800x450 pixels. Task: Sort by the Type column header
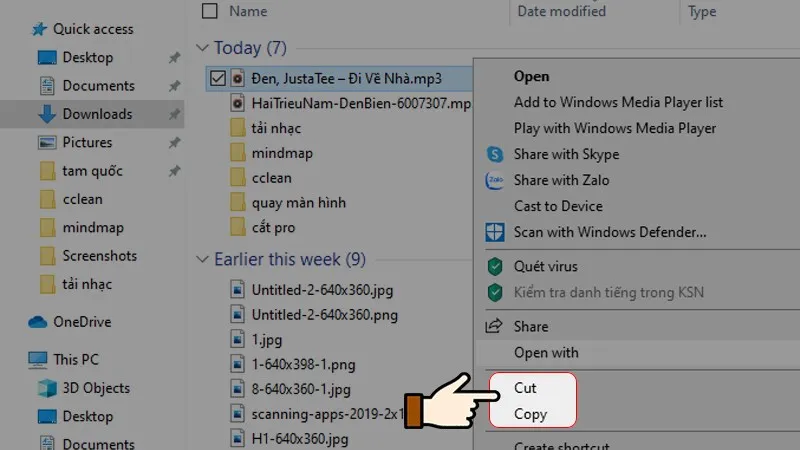[702, 11]
